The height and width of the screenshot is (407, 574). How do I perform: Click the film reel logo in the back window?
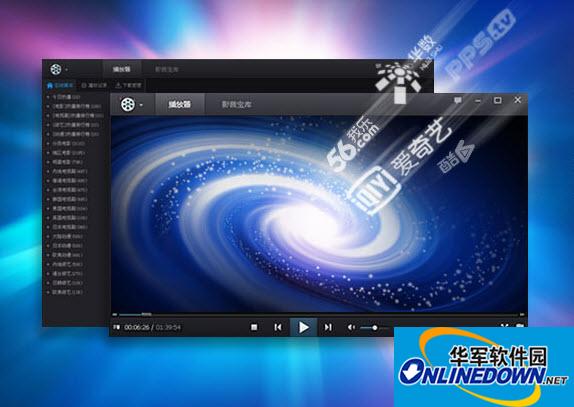56,69
